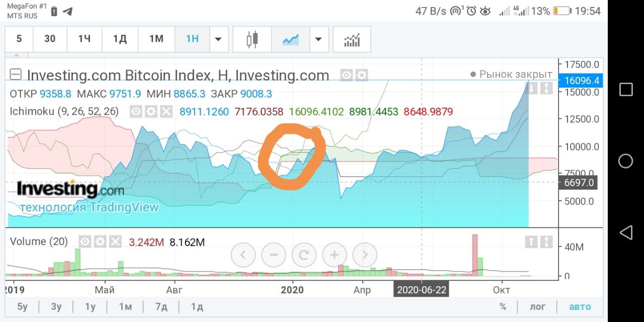Set range to 7д
This screenshot has height=322, width=644.
tap(161, 306)
